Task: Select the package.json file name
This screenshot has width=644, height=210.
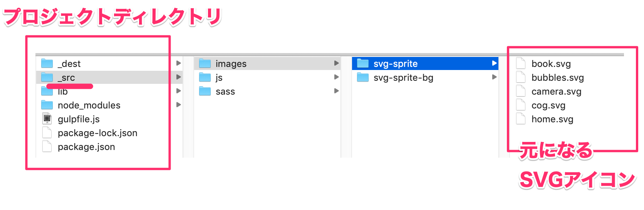Action: pyautogui.click(x=86, y=147)
